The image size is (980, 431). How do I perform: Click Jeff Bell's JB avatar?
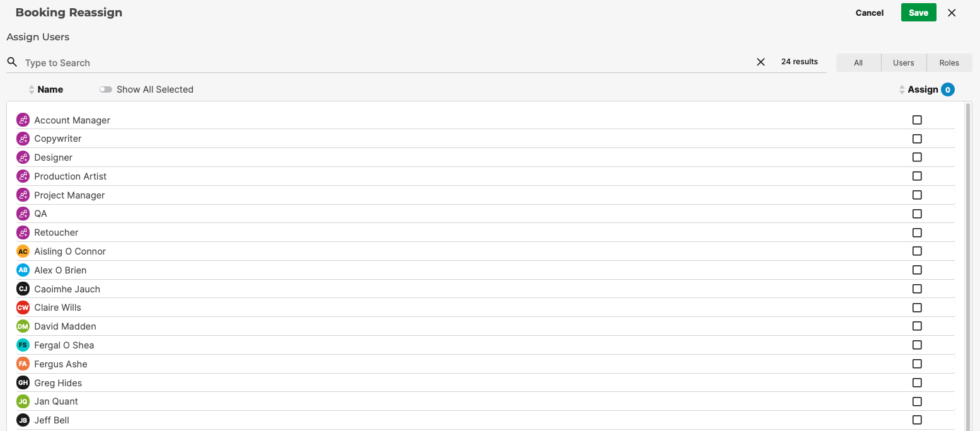click(23, 420)
